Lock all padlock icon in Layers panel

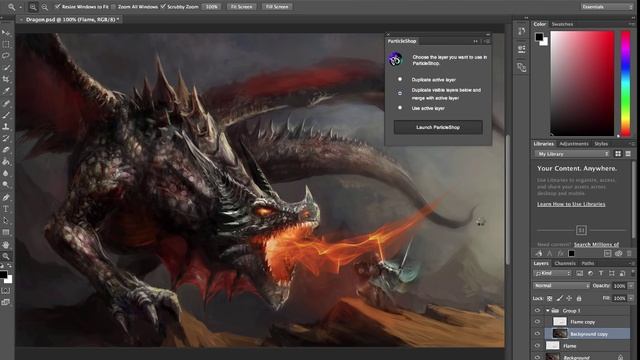tap(579, 298)
